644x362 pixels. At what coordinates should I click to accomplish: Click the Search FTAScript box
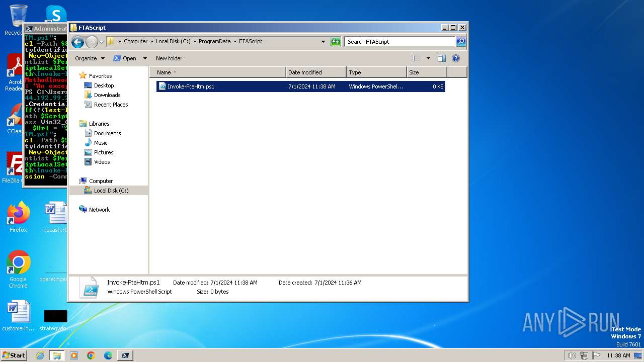(x=400, y=42)
